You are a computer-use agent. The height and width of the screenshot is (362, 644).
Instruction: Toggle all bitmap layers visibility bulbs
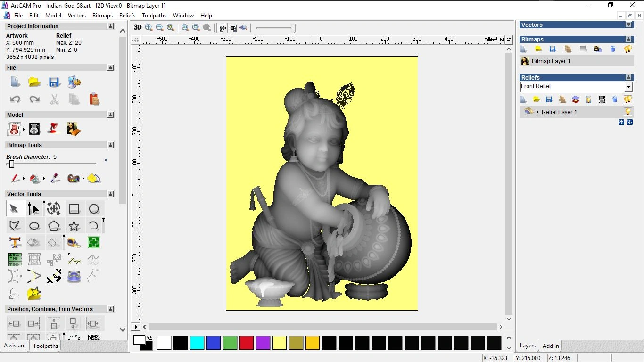tap(627, 49)
